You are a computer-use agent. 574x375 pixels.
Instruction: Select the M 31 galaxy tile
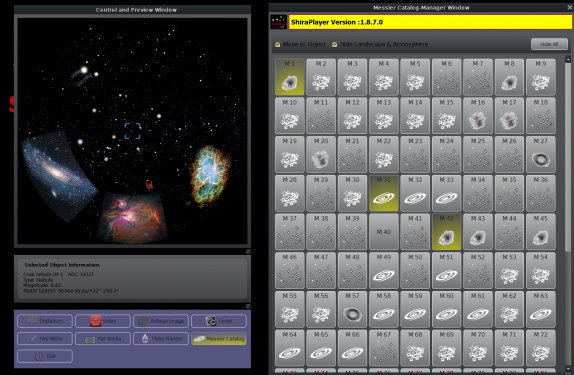(384, 193)
